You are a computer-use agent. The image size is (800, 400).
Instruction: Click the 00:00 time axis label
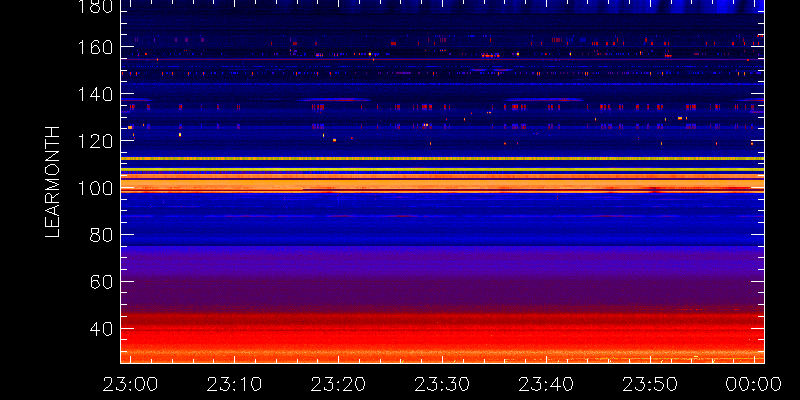pos(754,384)
